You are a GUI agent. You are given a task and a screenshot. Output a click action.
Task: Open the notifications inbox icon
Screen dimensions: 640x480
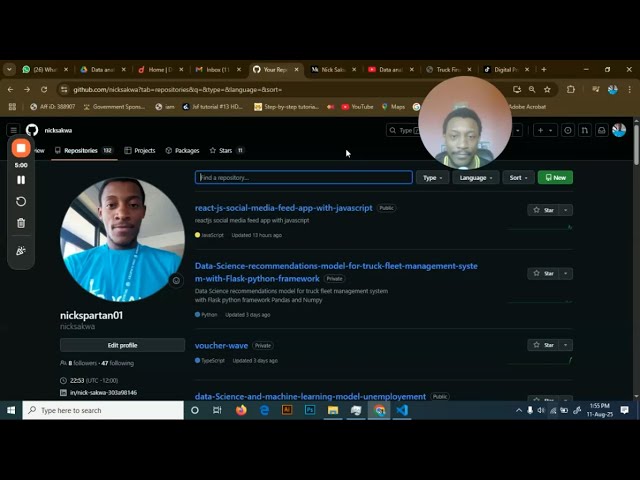(x=602, y=130)
